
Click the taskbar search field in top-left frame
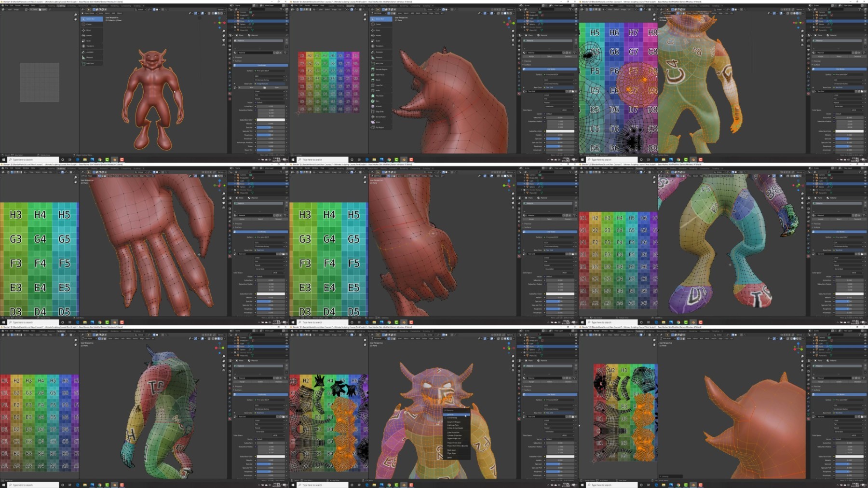tap(33, 159)
